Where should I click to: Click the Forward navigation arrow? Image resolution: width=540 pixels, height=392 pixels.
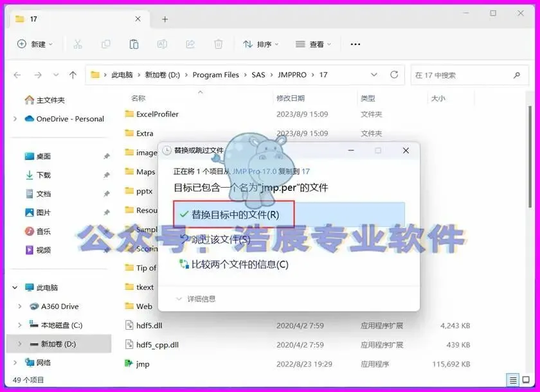(x=38, y=75)
